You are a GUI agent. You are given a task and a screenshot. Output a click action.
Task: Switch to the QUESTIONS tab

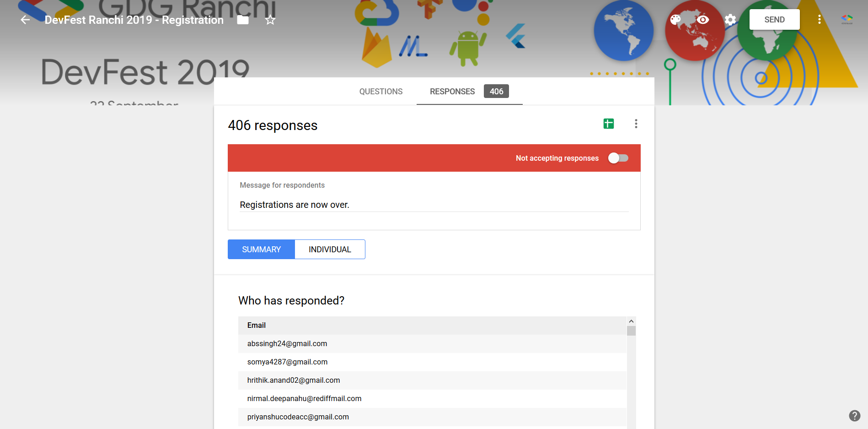381,92
